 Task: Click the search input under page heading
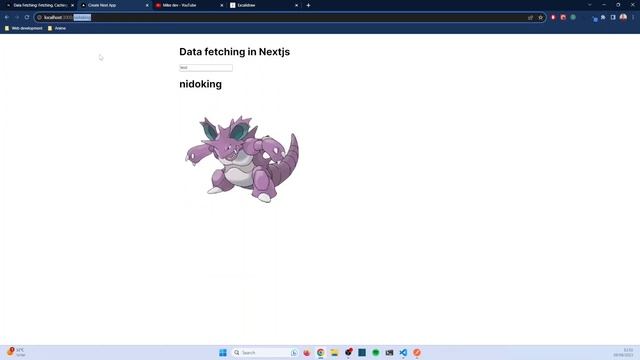pyautogui.click(x=206, y=68)
